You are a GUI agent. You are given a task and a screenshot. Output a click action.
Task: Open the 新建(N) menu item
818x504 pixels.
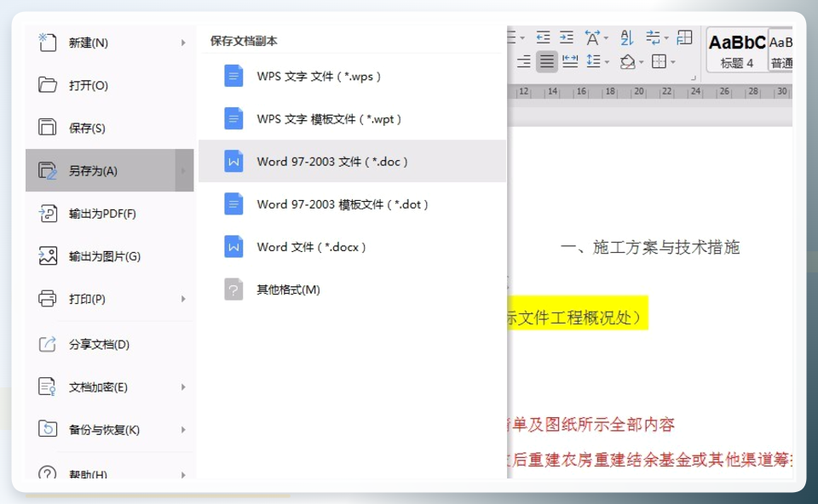110,43
